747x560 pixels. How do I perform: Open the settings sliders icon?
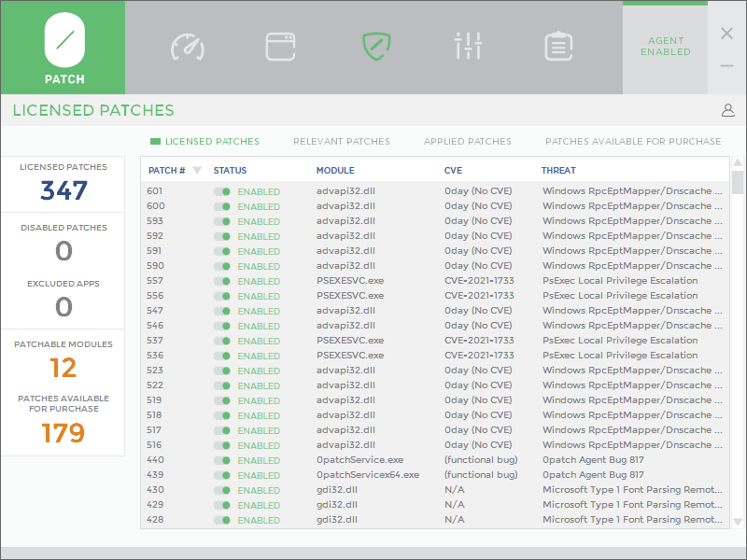coord(469,46)
